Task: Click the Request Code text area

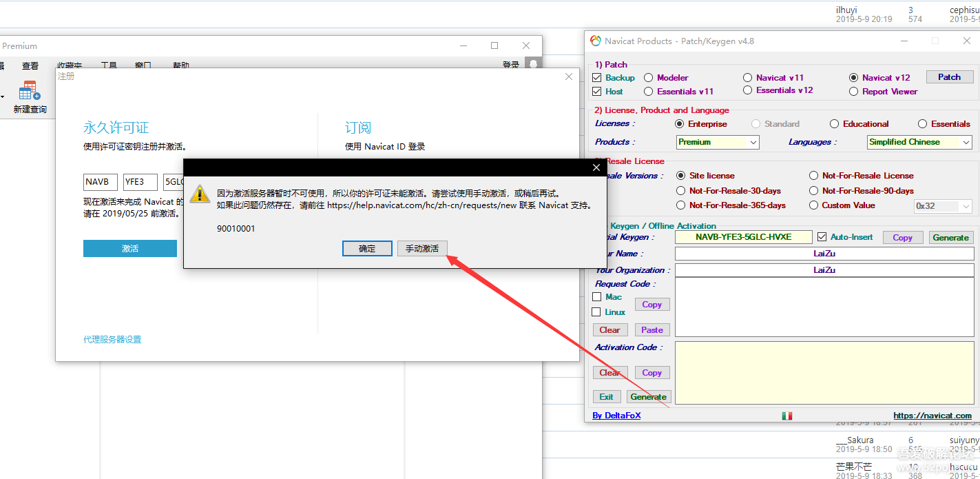Action: click(x=824, y=307)
